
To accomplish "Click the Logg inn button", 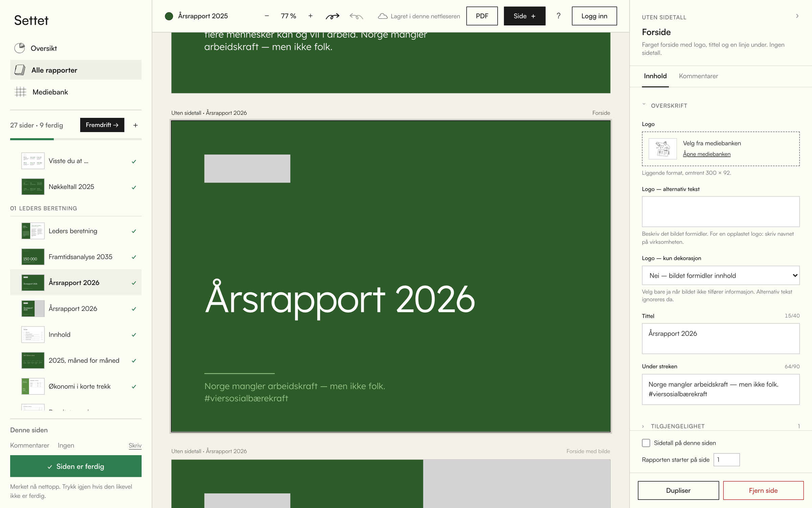I will click(x=594, y=16).
